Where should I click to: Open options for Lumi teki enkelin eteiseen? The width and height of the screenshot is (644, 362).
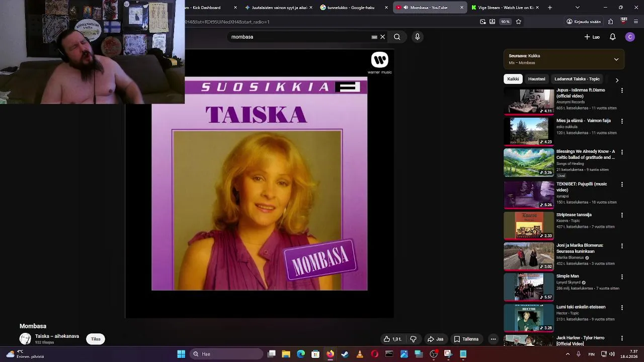(622, 307)
